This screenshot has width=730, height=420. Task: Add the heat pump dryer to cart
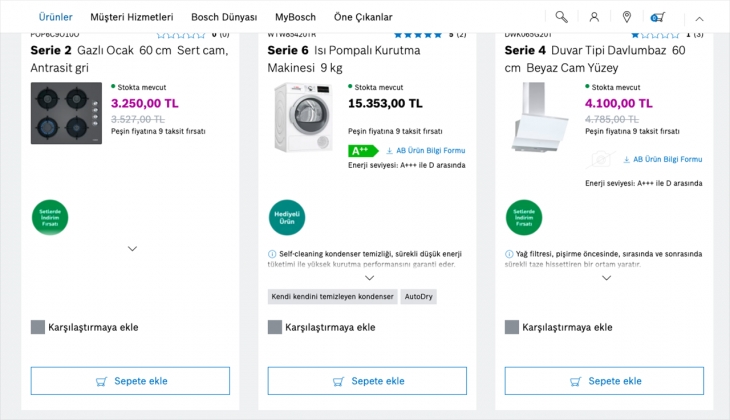367,381
